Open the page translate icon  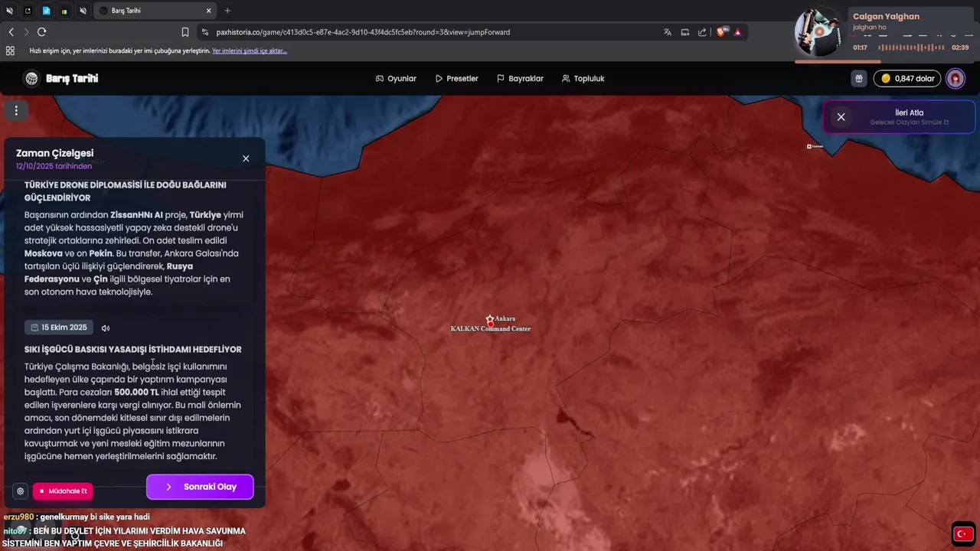click(668, 32)
